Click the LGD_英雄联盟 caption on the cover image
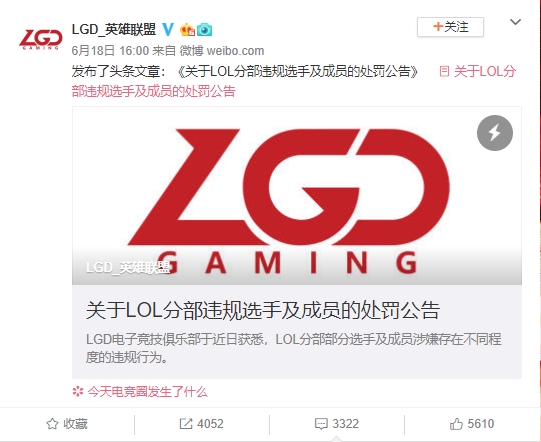The height and width of the screenshot is (442, 541). [x=128, y=267]
